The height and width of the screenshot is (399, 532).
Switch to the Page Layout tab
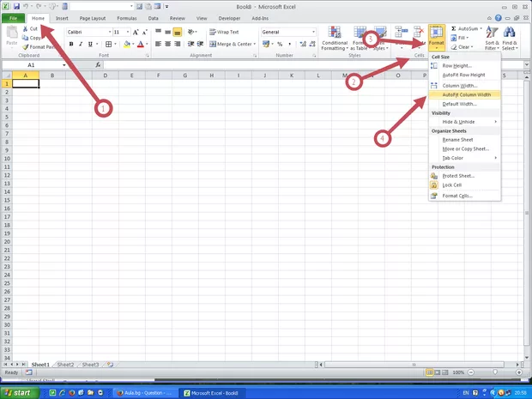click(93, 17)
